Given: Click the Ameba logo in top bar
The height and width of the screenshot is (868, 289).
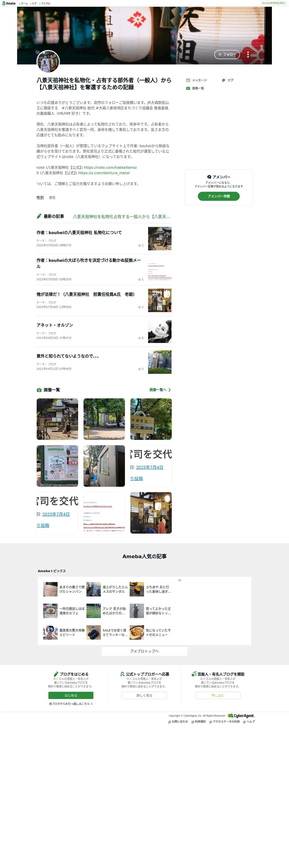Looking at the screenshot, I should point(9,3).
